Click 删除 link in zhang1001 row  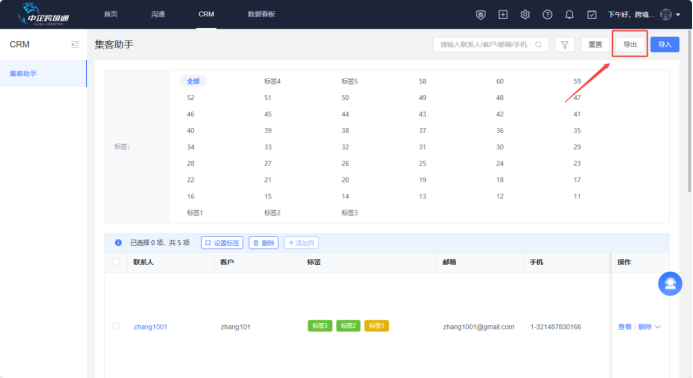tap(645, 327)
